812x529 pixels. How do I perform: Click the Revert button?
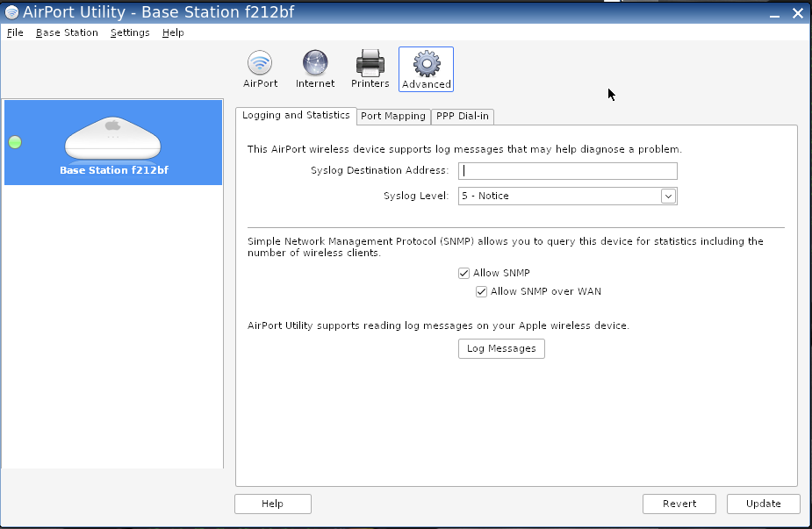tap(679, 504)
